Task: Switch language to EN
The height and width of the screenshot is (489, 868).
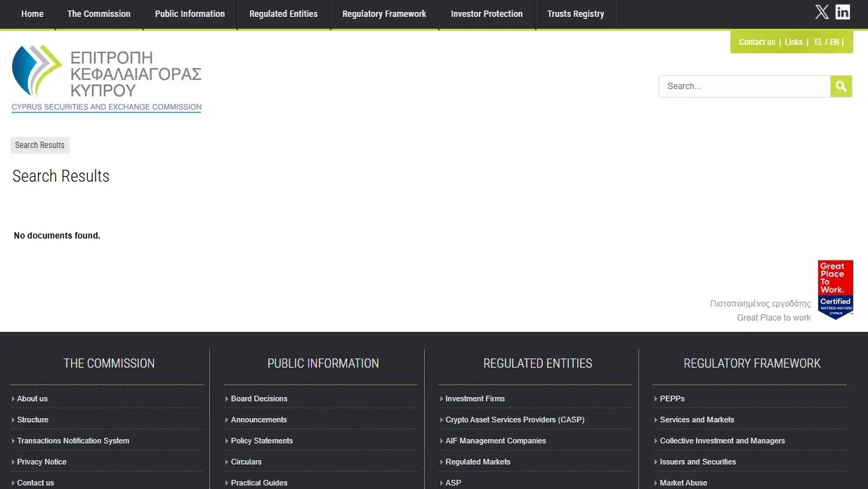Action: [x=834, y=42]
